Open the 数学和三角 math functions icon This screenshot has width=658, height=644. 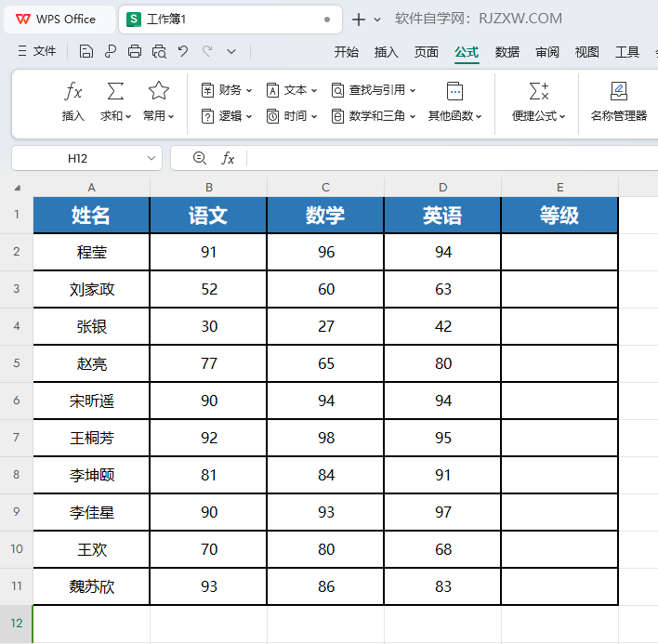(x=337, y=116)
